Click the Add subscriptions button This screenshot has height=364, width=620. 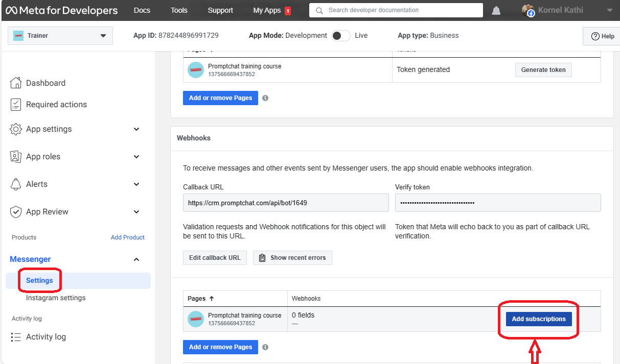tap(538, 319)
